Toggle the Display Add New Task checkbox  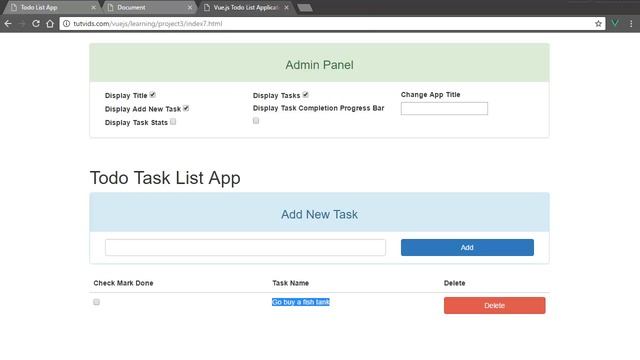click(186, 108)
